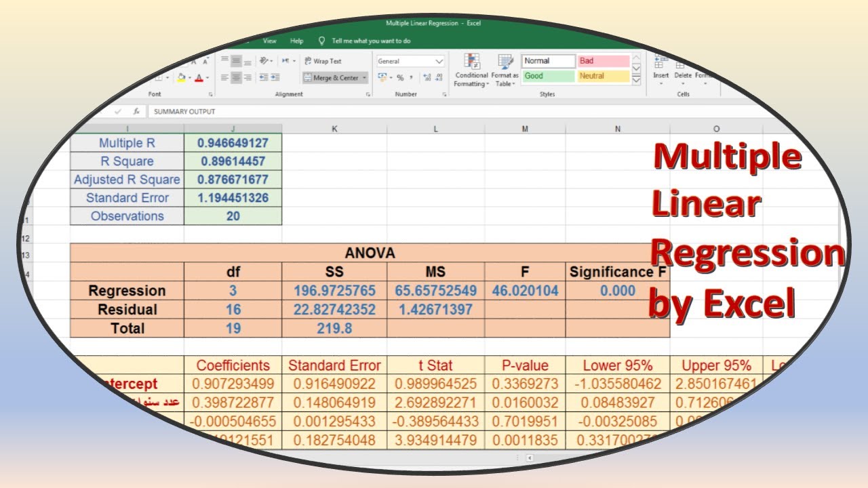Select the Intercept P-value 0.3369273
Screen dimensions: 868x488
coord(525,384)
